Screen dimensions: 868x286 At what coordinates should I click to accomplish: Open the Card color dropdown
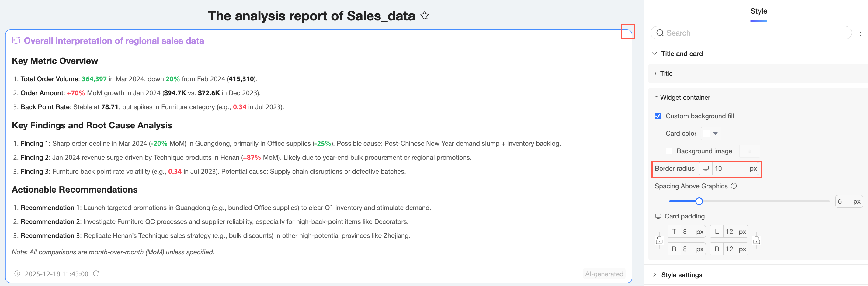point(711,134)
